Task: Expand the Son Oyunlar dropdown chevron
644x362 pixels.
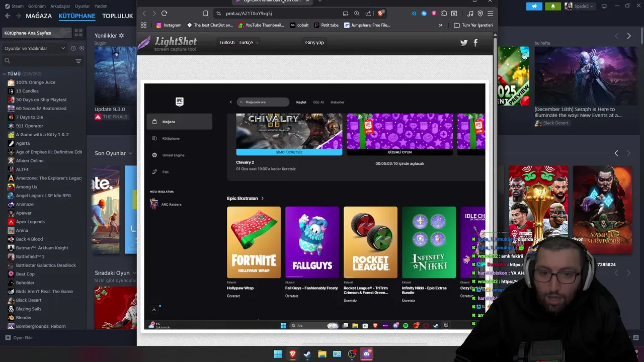Action: (130, 153)
